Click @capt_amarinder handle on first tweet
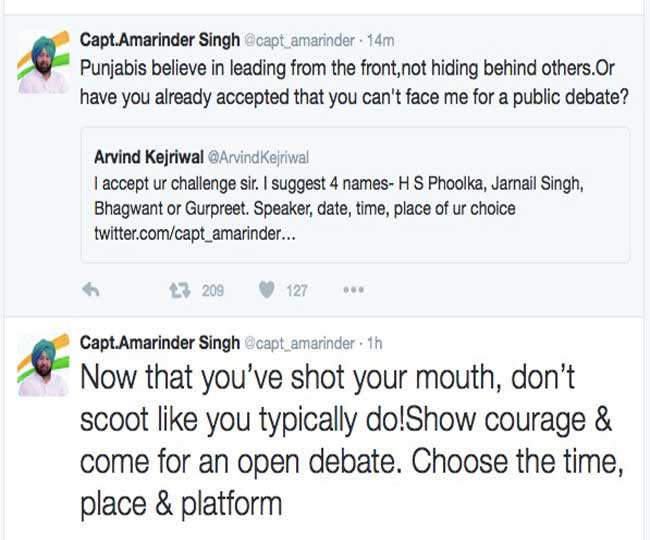 [298, 40]
